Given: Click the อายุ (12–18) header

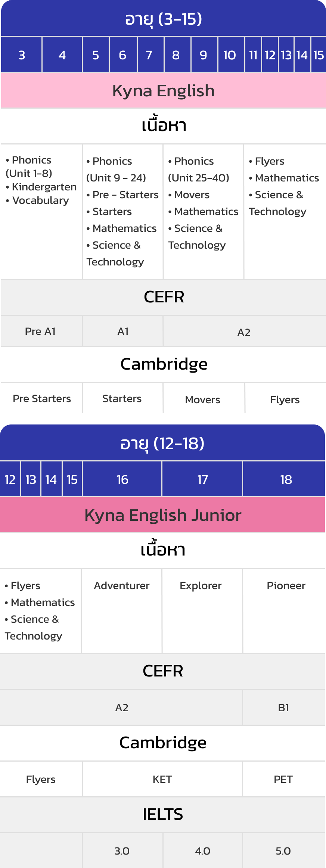Looking at the screenshot, I should pos(162,443).
